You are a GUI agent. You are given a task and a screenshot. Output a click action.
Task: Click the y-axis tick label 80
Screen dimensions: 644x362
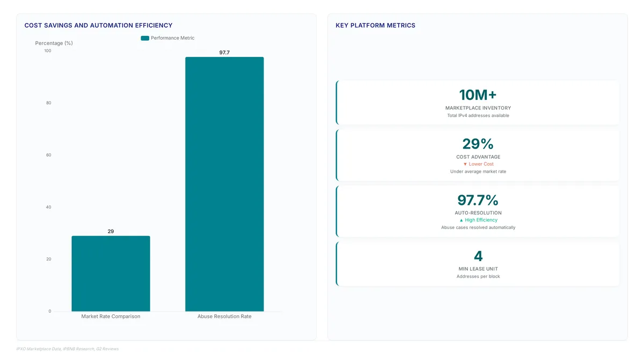coord(49,103)
